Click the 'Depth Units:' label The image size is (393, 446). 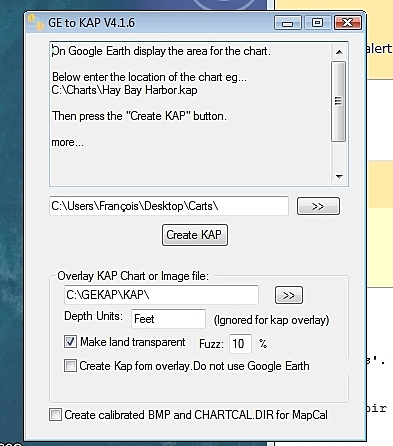(x=93, y=316)
